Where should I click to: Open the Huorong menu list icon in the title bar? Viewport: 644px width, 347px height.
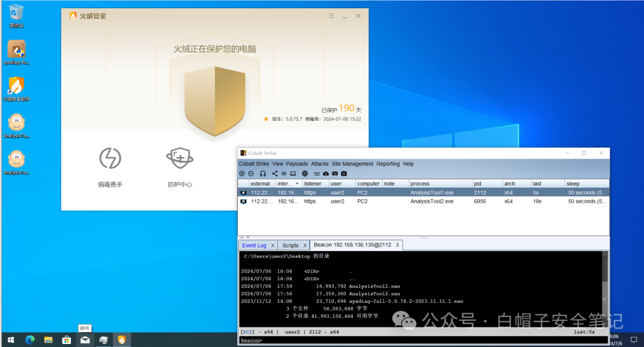(331, 16)
